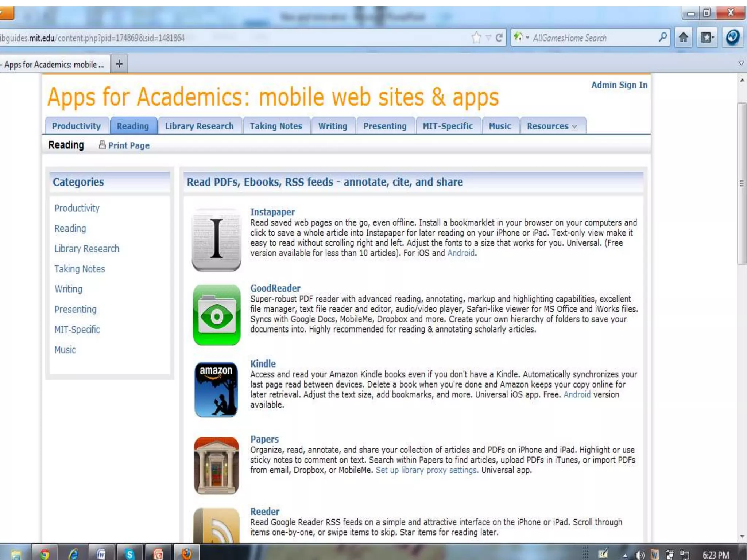The height and width of the screenshot is (560, 747).
Task: Open the bookmarks toolbar button
Action: (707, 38)
